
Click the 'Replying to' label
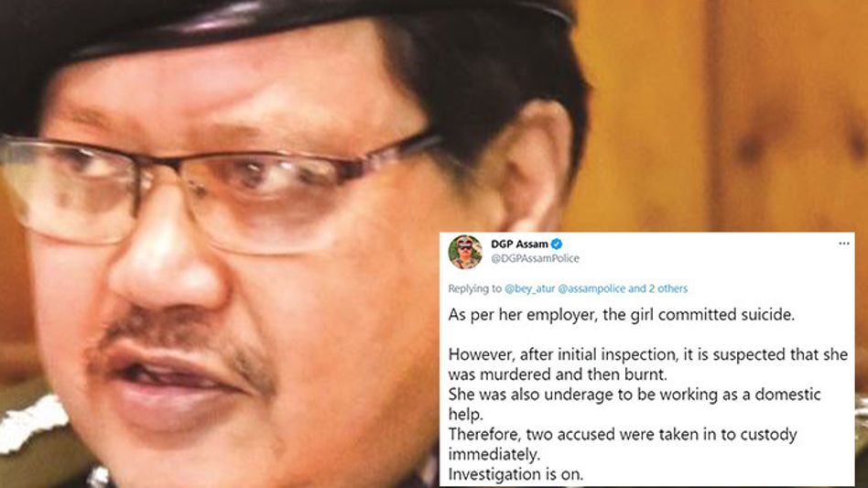tap(475, 288)
